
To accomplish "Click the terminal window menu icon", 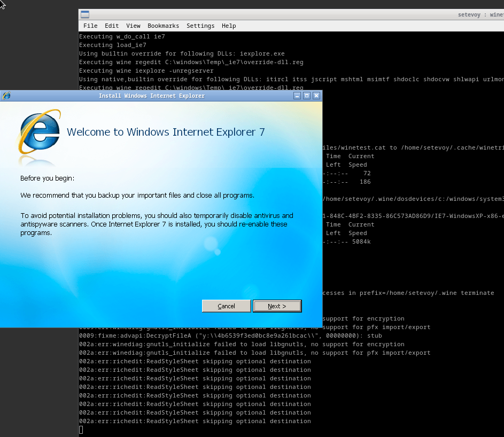I will (x=85, y=14).
